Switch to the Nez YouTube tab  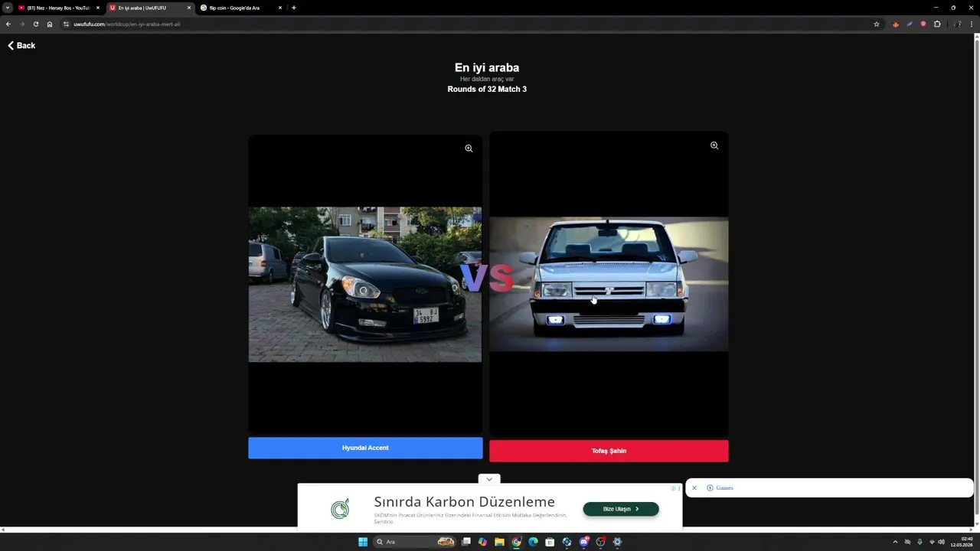(x=58, y=8)
